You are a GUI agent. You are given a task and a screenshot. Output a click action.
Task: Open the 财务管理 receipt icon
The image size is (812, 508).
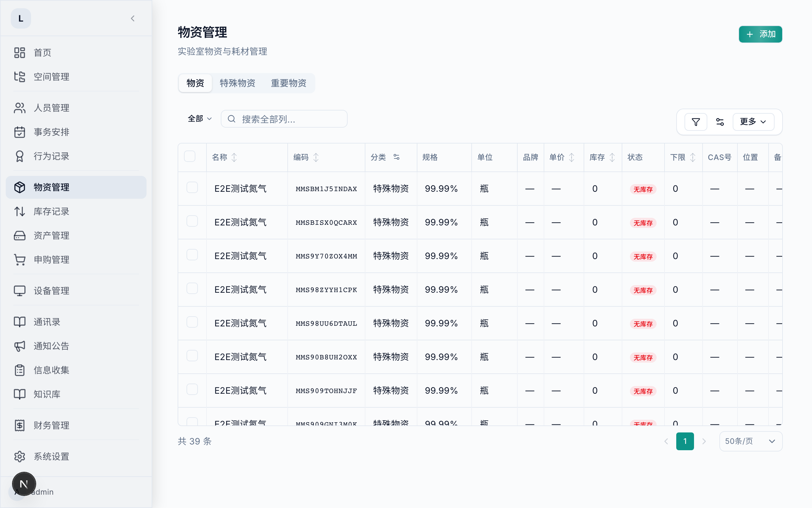(x=19, y=425)
